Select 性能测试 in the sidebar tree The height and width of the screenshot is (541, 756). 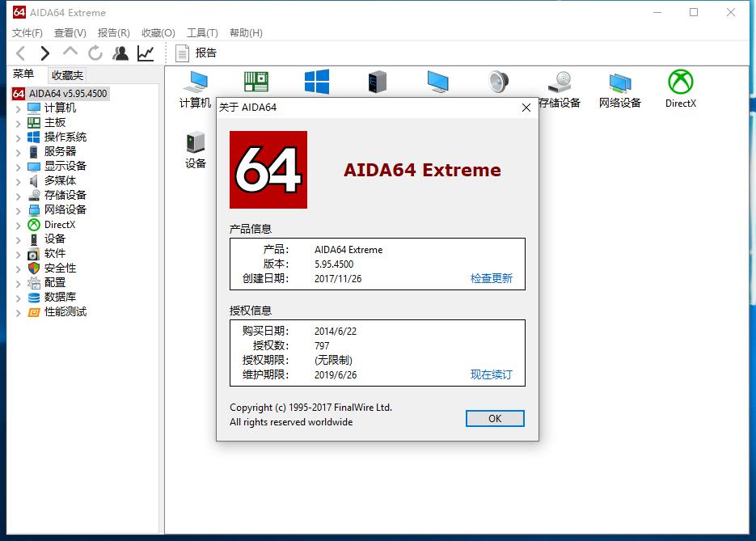click(65, 312)
